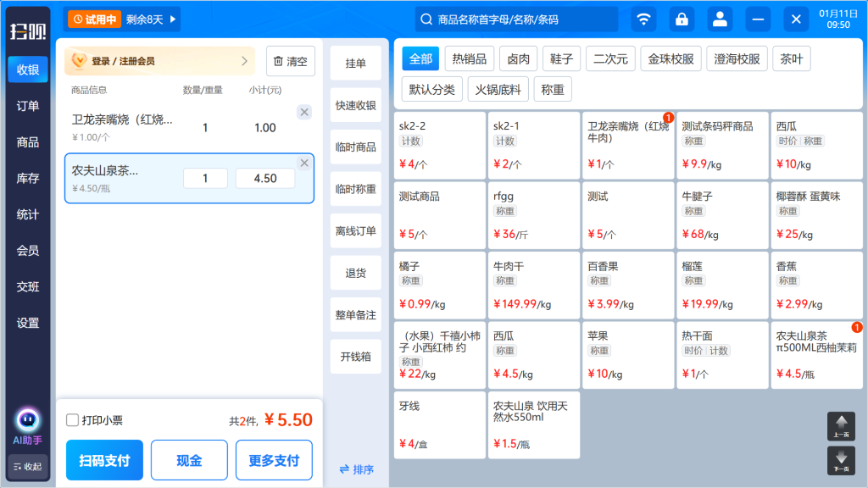This screenshot has width=868, height=488.
Task: Open the user account icon
Action: (720, 19)
